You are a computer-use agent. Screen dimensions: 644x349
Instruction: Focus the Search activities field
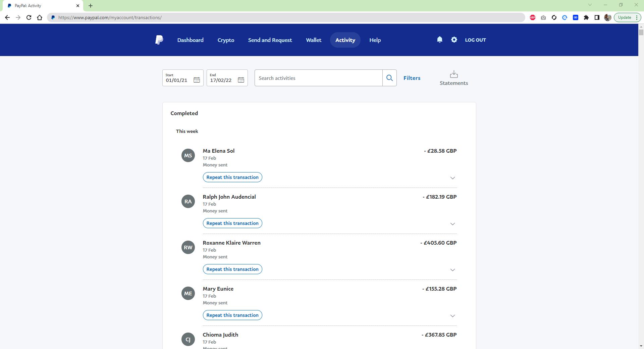(318, 78)
